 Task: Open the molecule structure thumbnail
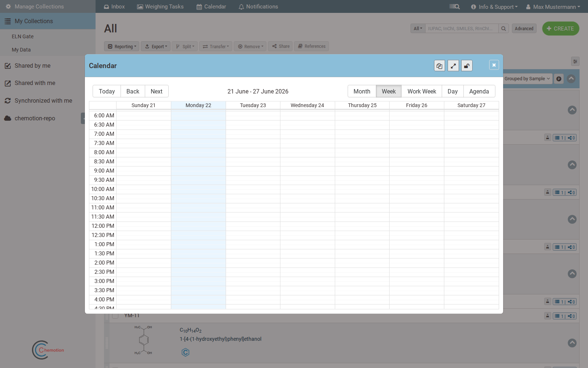coord(144,340)
